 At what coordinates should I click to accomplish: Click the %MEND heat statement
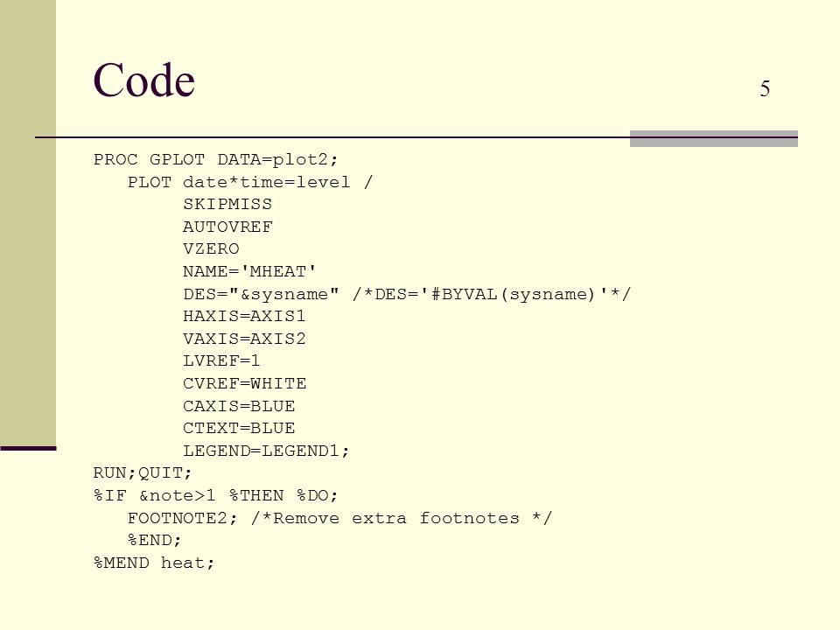tap(154, 563)
